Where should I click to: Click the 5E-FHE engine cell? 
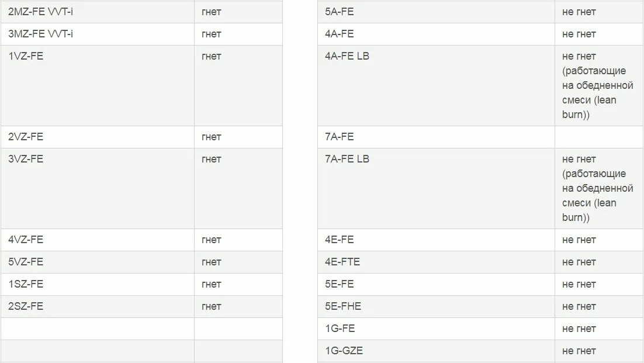[343, 306]
